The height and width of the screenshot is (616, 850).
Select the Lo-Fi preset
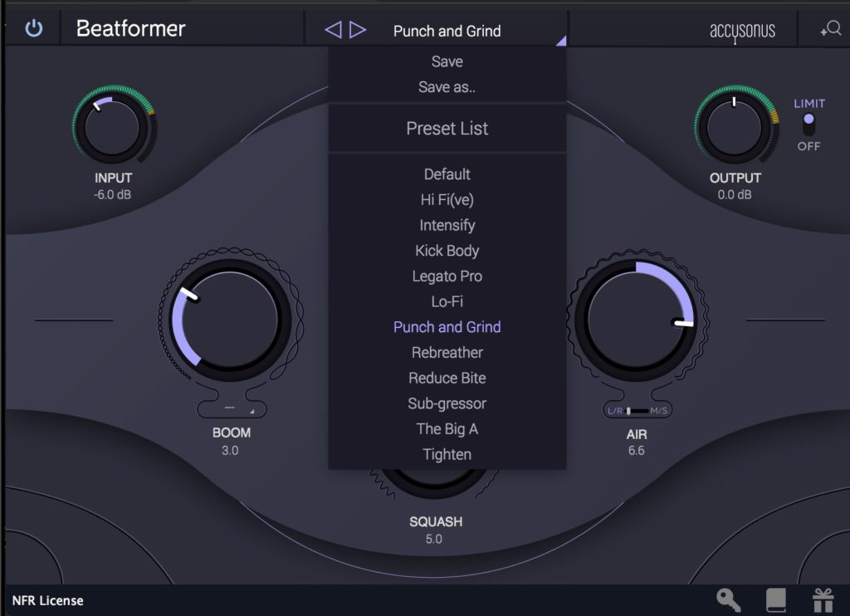[x=447, y=301]
